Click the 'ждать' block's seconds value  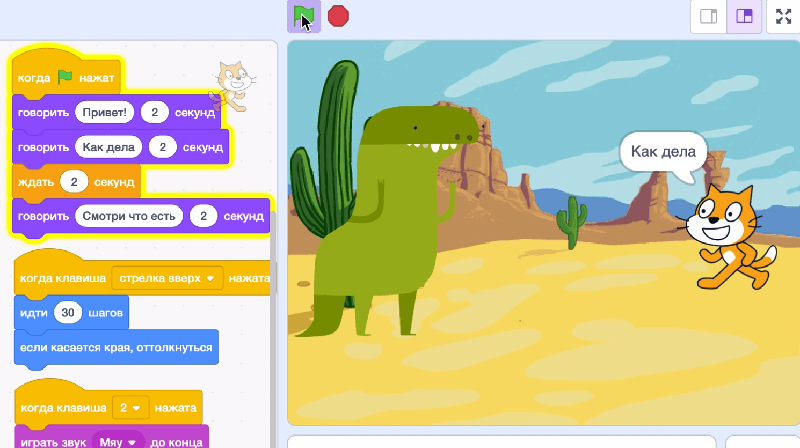coord(73,182)
